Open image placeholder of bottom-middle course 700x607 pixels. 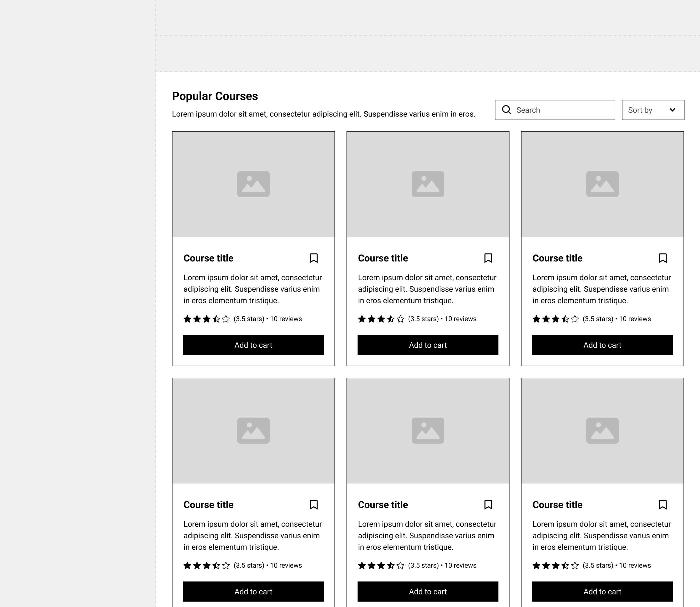428,431
